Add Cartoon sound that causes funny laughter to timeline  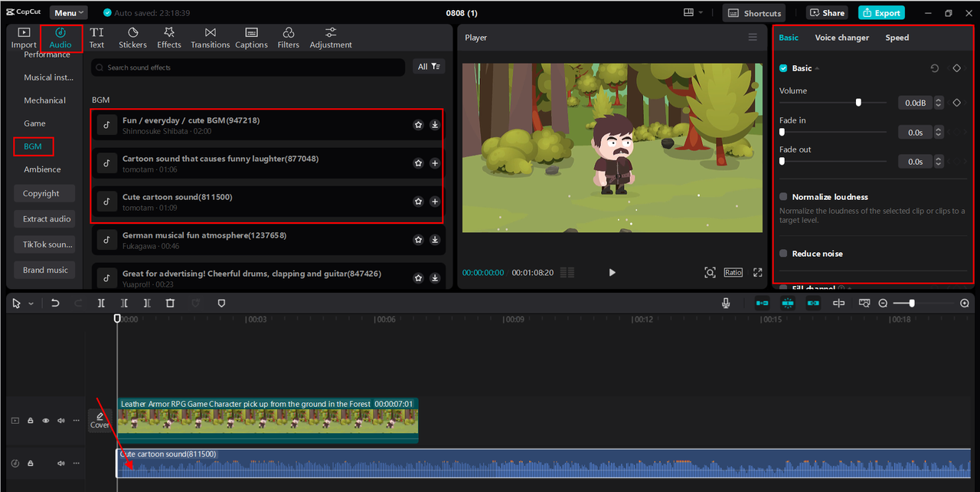point(435,163)
